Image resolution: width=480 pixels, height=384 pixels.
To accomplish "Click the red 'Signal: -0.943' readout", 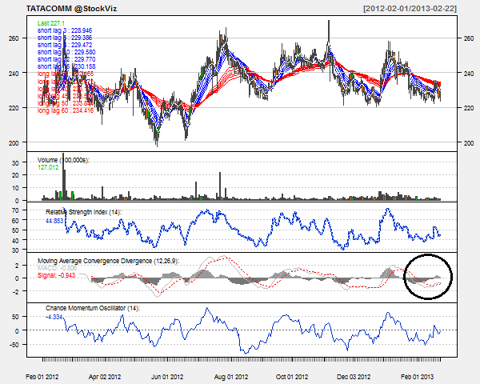I will point(56,276).
